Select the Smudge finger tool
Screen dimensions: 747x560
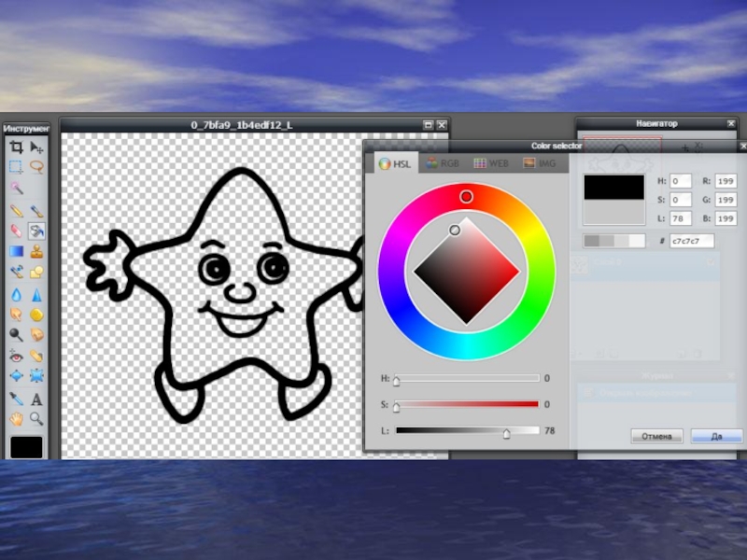click(x=16, y=315)
